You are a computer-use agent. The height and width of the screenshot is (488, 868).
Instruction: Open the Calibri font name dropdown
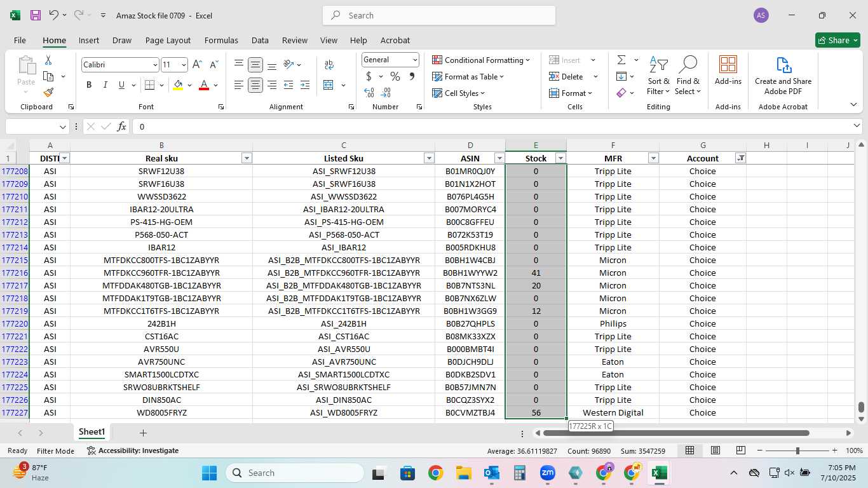(155, 65)
